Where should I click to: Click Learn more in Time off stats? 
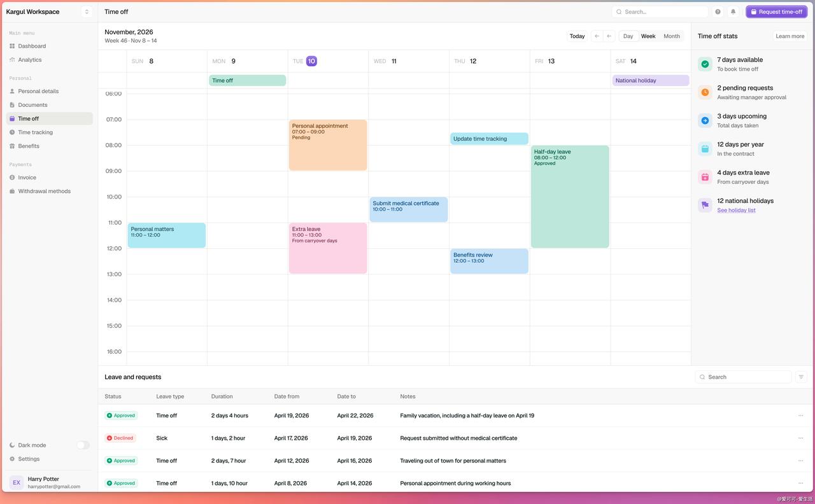(790, 36)
